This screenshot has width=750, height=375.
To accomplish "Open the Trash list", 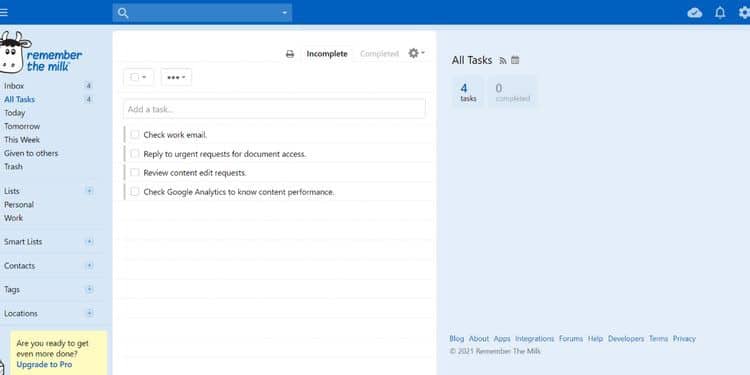I will pos(13,166).
